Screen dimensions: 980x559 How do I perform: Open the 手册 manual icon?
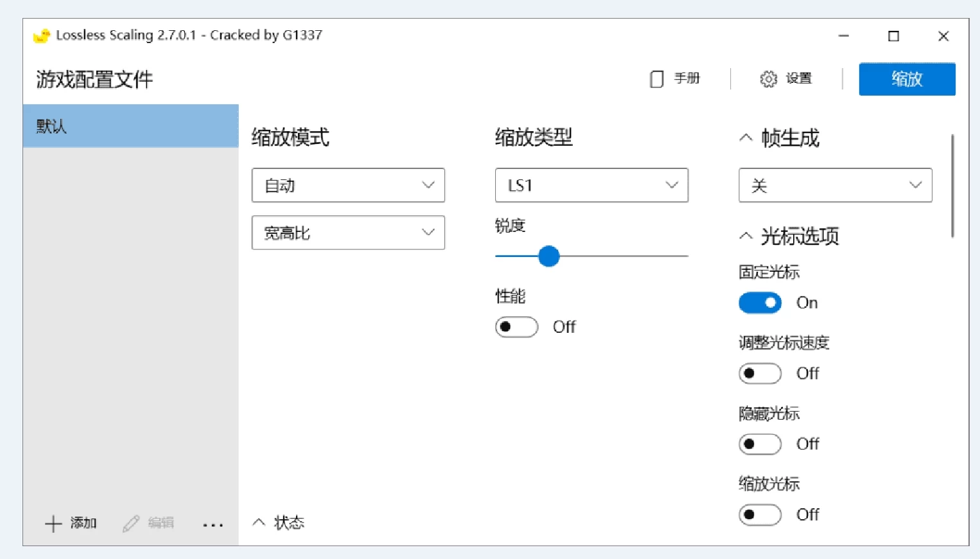click(656, 79)
